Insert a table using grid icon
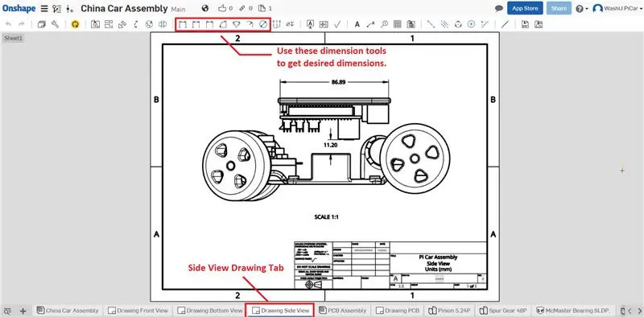 (397, 25)
